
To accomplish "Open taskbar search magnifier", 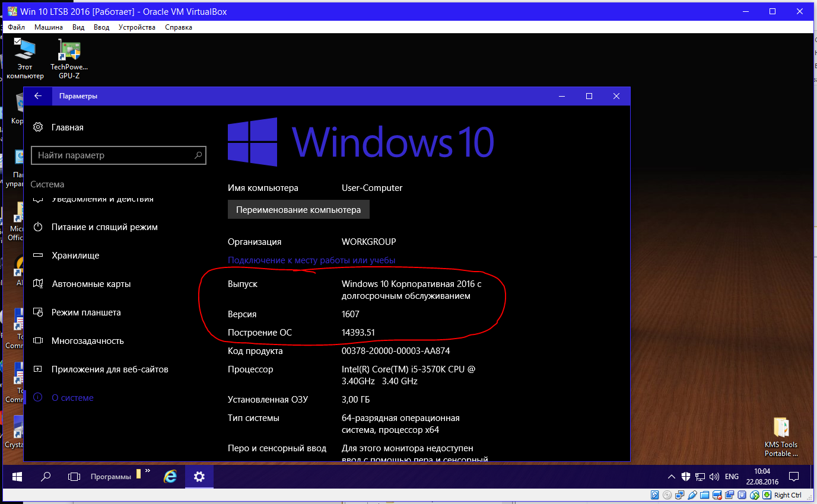I will coord(46,476).
